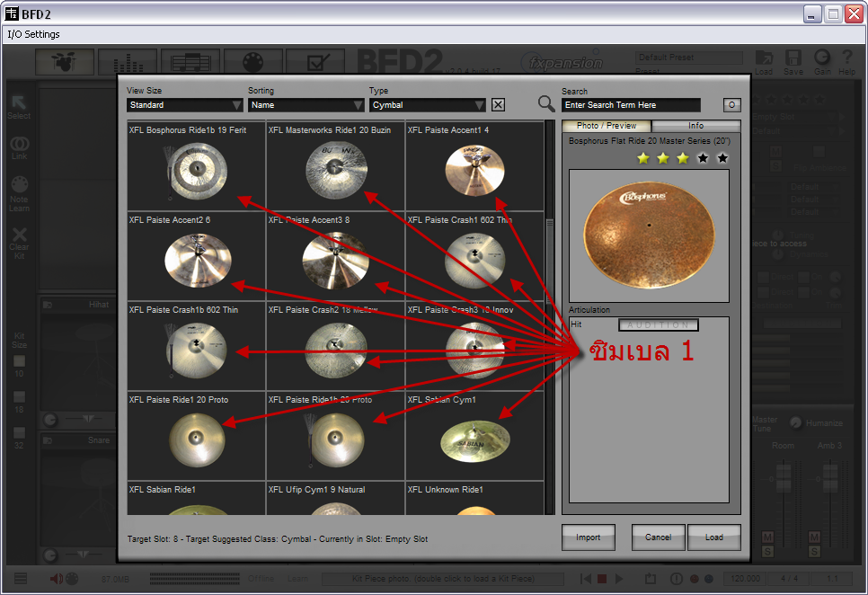Clear the Type filter with X button
The height and width of the screenshot is (595, 868).
pyautogui.click(x=498, y=104)
